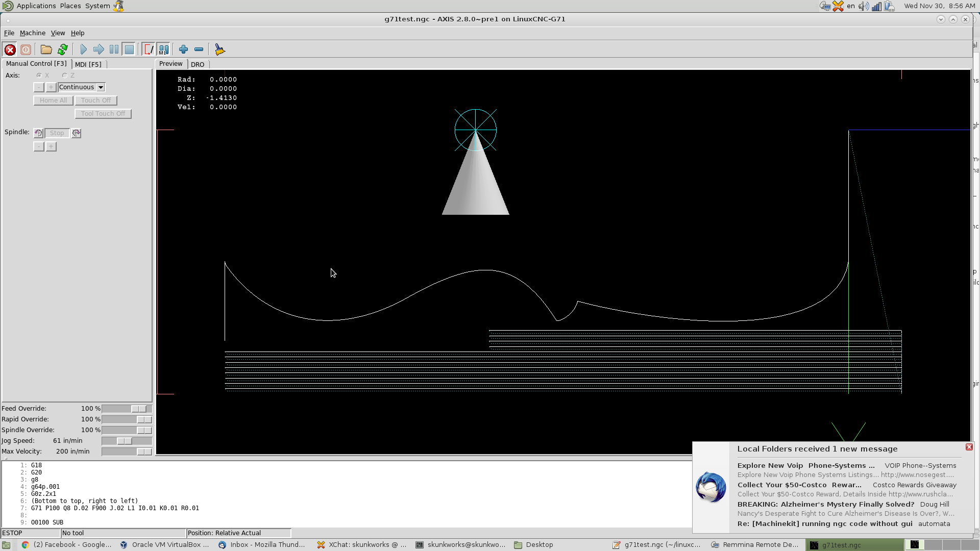
Task: Toggle optional stop M1 button
Action: coord(163,49)
